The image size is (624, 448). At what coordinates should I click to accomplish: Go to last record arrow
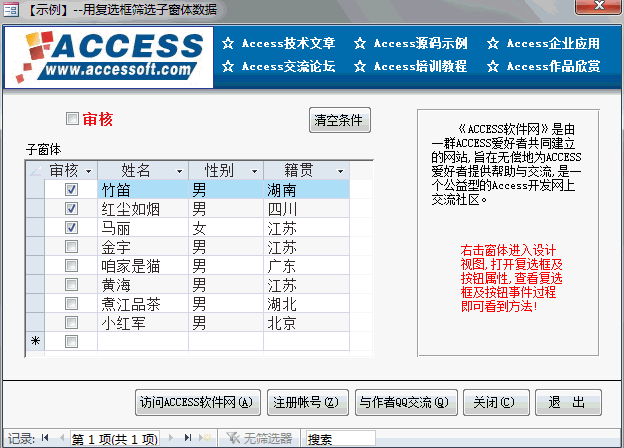[188, 438]
